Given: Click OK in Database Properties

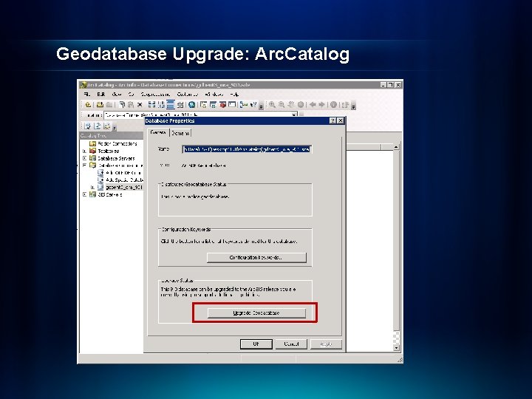Looking at the screenshot, I should [x=256, y=344].
